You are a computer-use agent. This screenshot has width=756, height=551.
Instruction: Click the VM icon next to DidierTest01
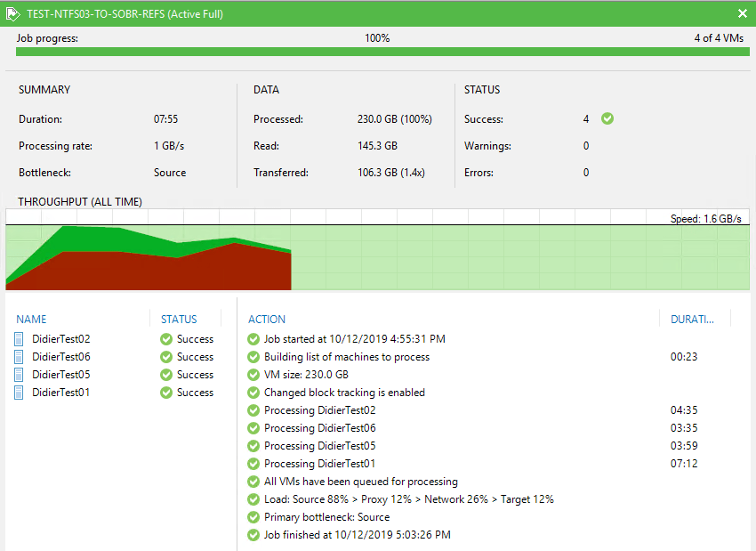[x=19, y=393]
